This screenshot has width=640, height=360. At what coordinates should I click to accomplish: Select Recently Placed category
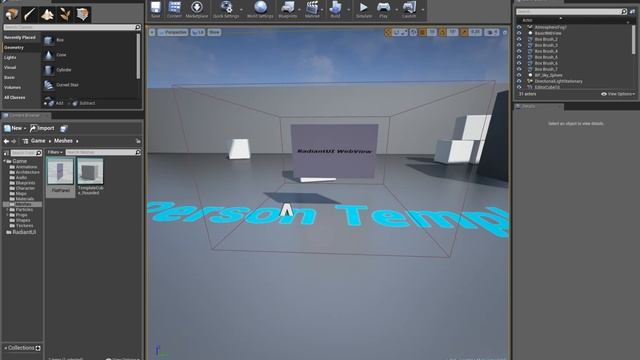(x=20, y=38)
